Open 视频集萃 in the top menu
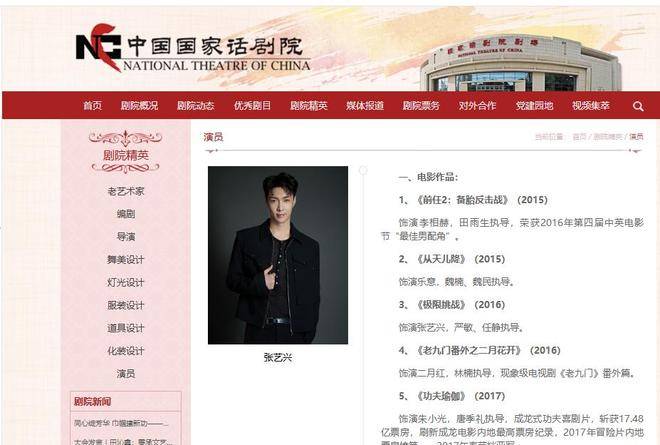660x445 pixels. click(x=591, y=106)
